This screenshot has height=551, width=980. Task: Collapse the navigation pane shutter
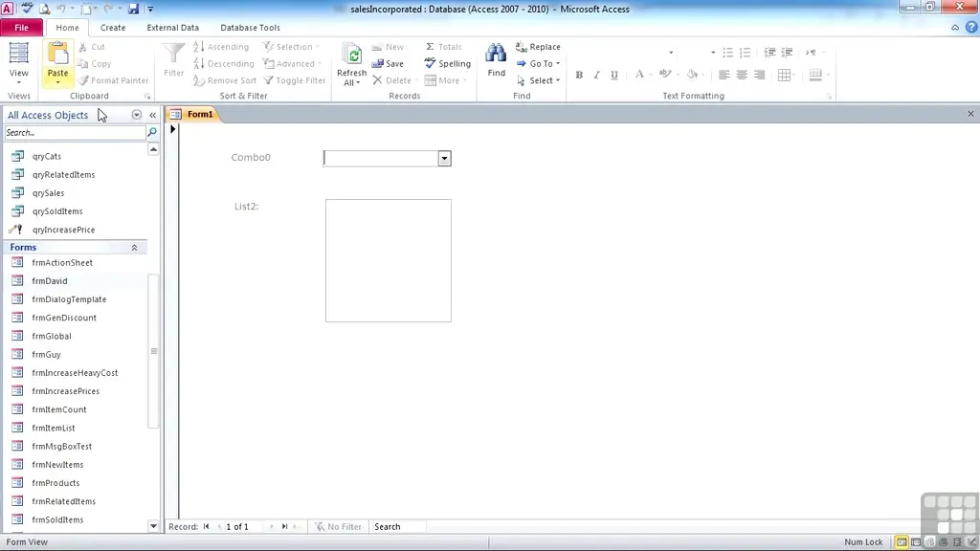tap(152, 115)
